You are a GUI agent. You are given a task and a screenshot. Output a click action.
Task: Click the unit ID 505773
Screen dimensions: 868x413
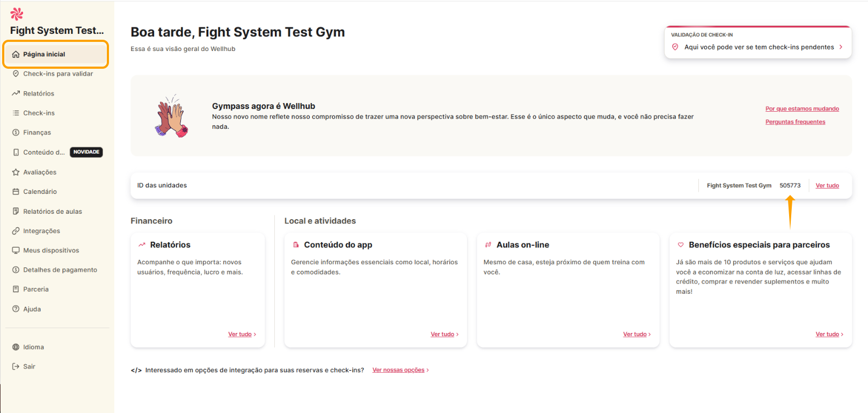[x=790, y=185]
